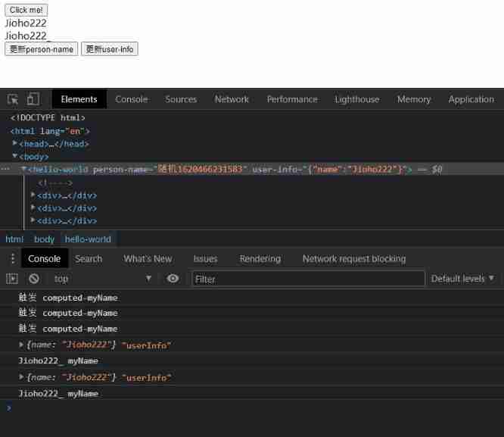Collapse the hello-world element node
The width and height of the screenshot is (504, 437).
coord(24,170)
